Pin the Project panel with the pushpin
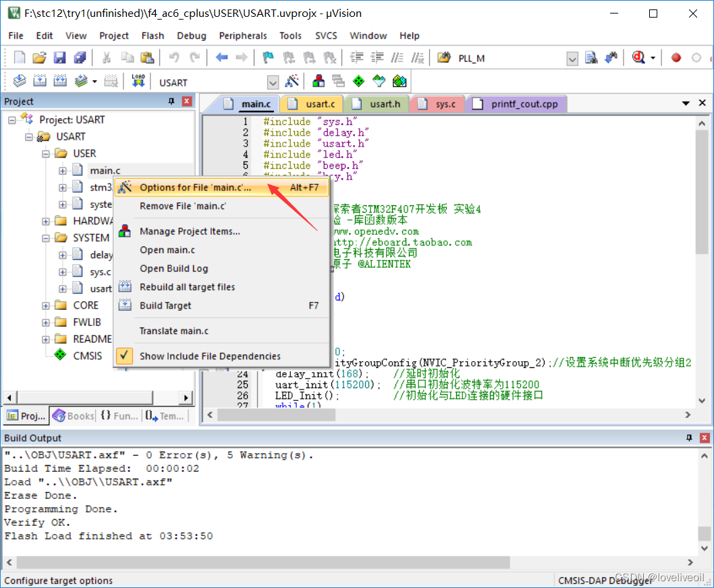Viewport: 714px width, 588px height. pyautogui.click(x=171, y=101)
